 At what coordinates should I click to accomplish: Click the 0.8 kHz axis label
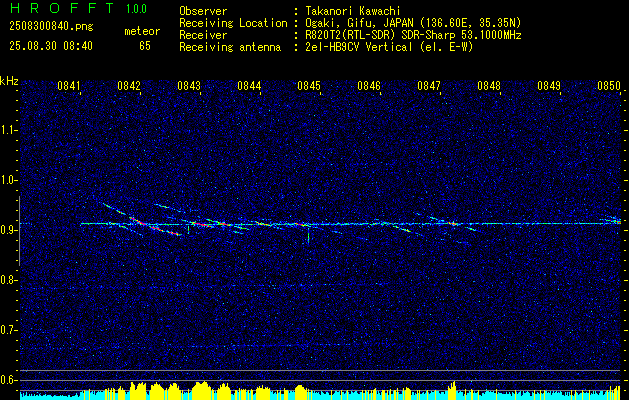[9, 280]
